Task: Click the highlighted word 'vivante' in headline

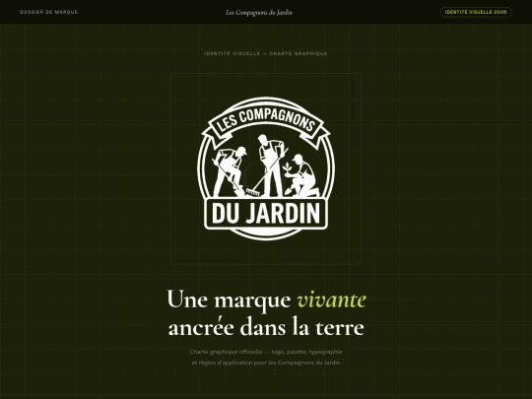Action: 331,299
